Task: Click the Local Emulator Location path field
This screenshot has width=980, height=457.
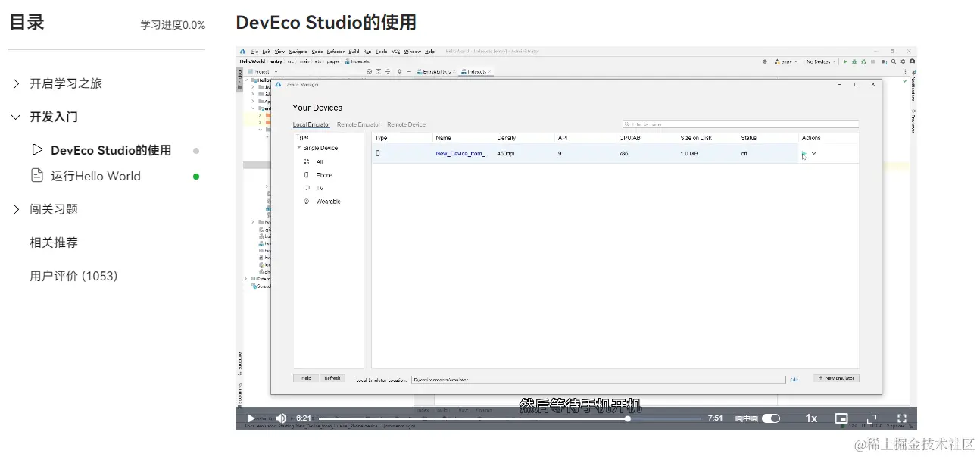Action: coord(598,379)
